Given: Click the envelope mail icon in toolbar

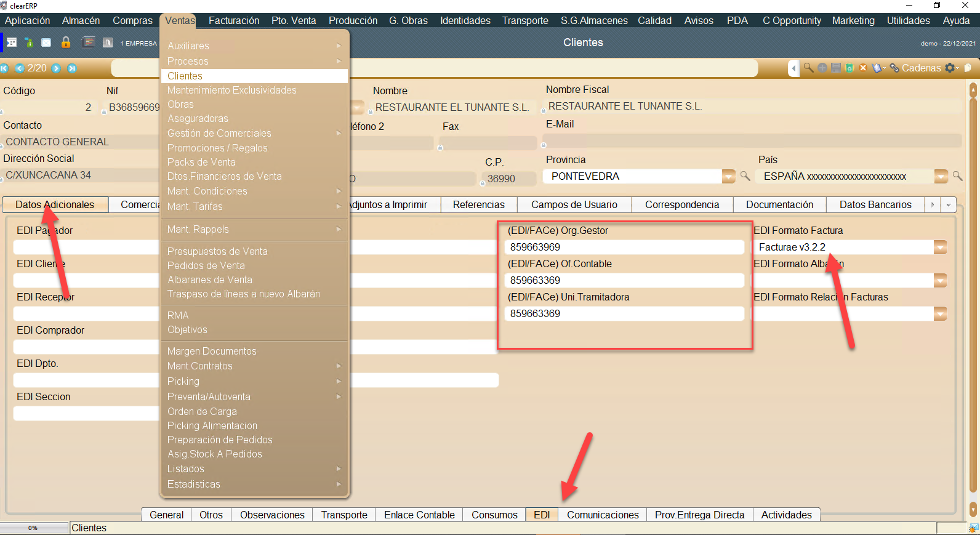Looking at the screenshot, I should click(x=46, y=42).
